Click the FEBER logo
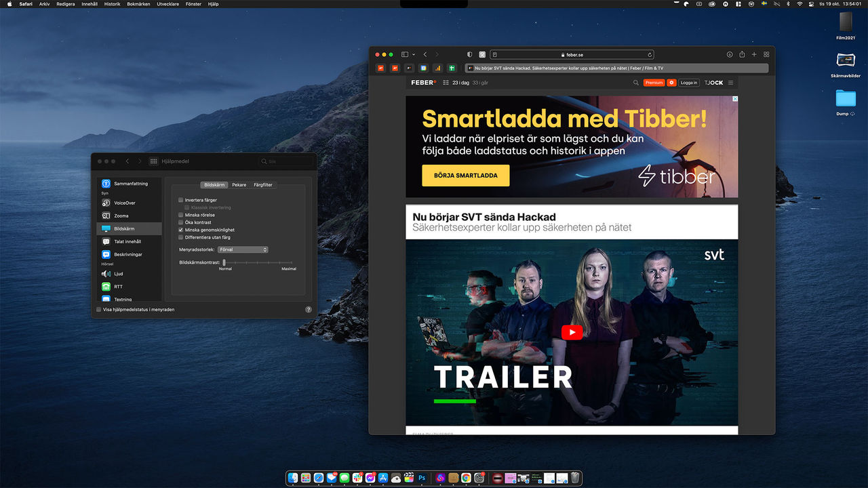The width and height of the screenshot is (868, 488). tap(424, 83)
